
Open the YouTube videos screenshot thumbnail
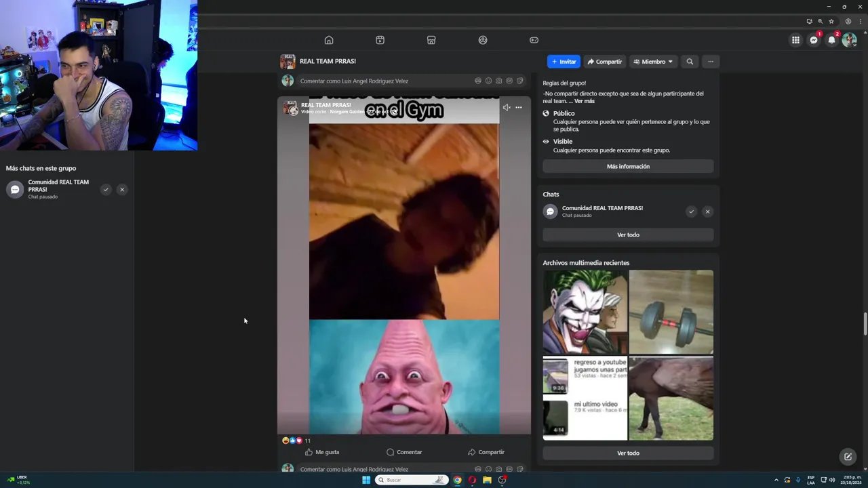click(585, 399)
